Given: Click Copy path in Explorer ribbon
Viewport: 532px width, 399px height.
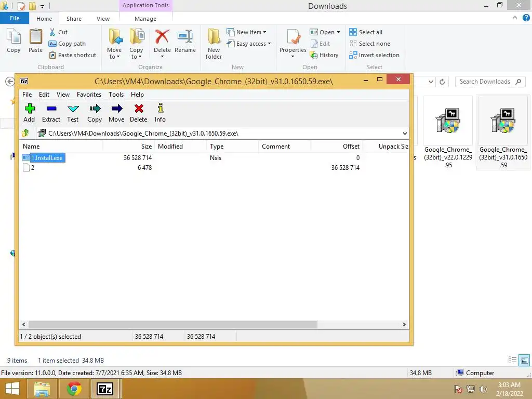Looking at the screenshot, I should tap(67, 44).
